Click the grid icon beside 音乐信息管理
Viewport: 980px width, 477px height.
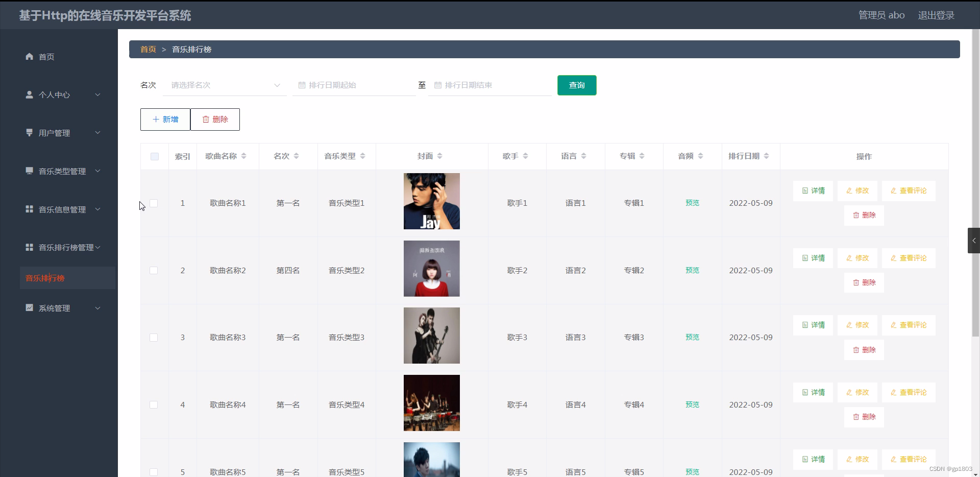[30, 209]
